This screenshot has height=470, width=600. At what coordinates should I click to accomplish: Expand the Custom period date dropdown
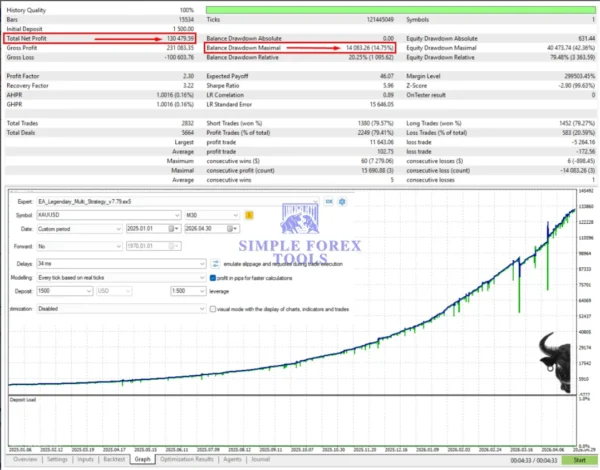click(118, 229)
